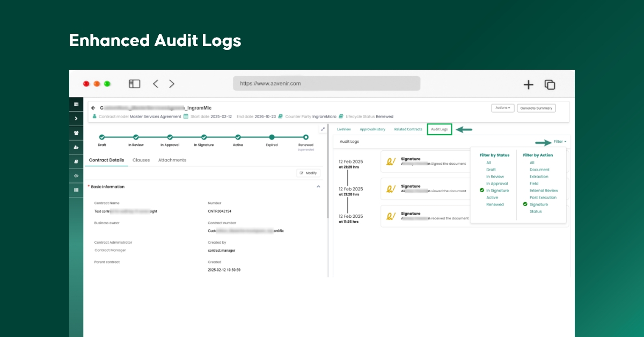Open the users group sidebar icon
Screen dimensions: 644x337
click(76, 133)
